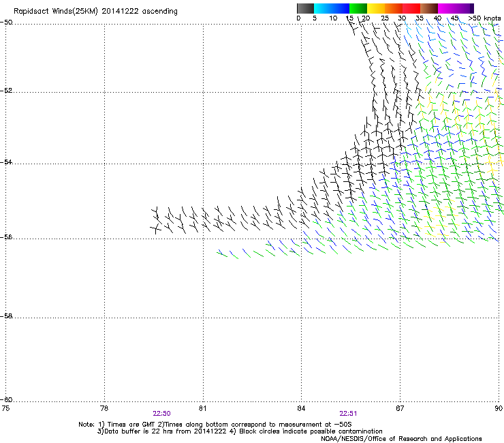Click the '>50 knots' scale label
The image size is (504, 443).
click(x=484, y=18)
